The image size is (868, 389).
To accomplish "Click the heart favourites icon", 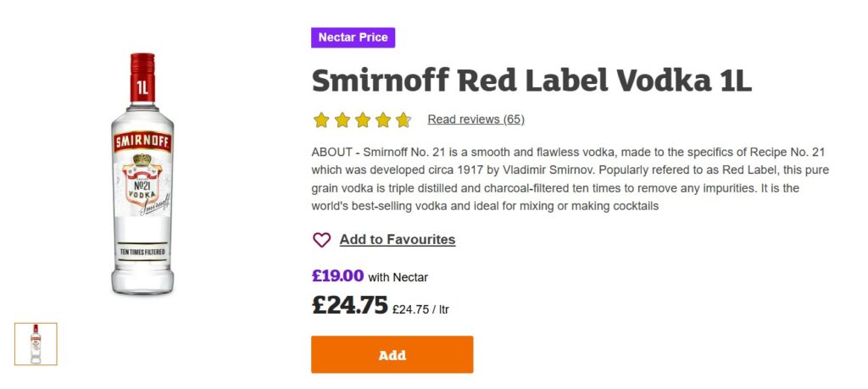I will pyautogui.click(x=321, y=240).
